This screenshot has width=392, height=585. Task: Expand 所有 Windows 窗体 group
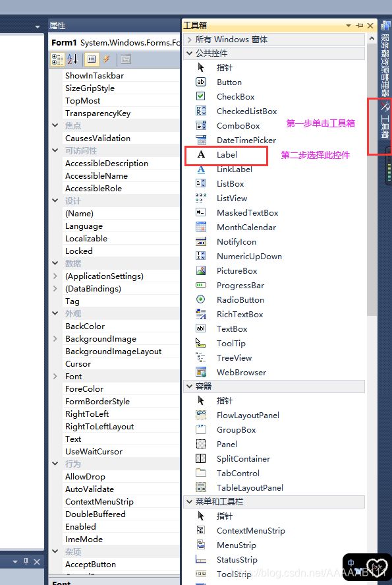tap(189, 40)
